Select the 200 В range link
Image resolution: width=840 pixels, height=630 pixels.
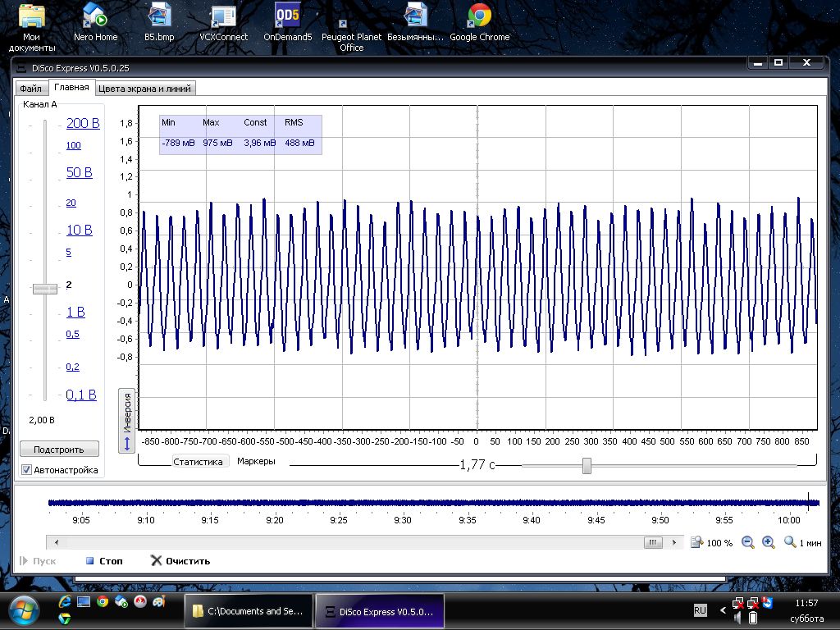click(x=83, y=123)
